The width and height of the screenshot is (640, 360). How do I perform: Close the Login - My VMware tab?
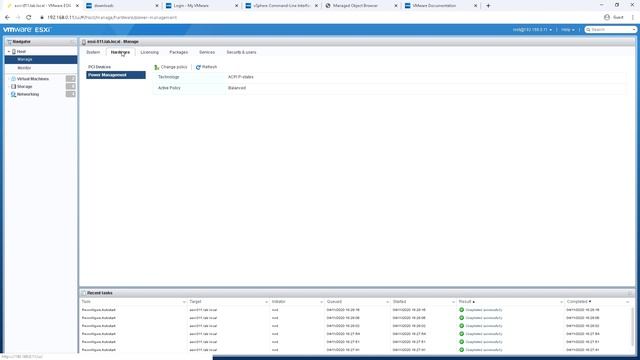[236, 6]
